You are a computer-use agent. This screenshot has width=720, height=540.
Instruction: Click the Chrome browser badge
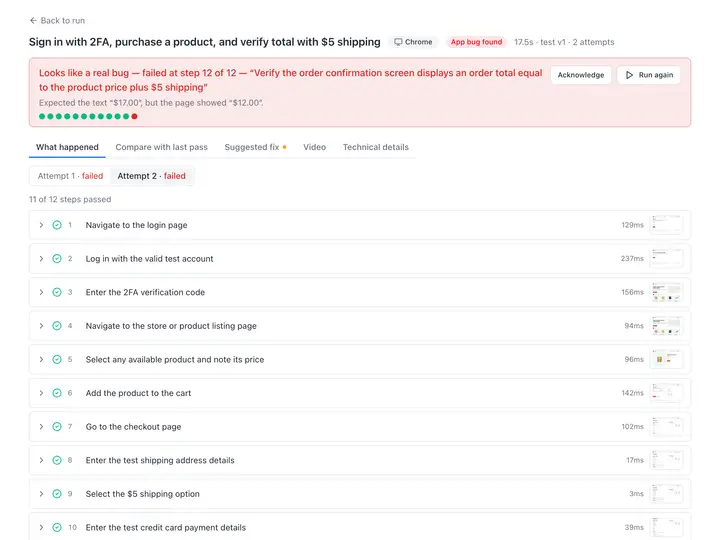tap(413, 42)
